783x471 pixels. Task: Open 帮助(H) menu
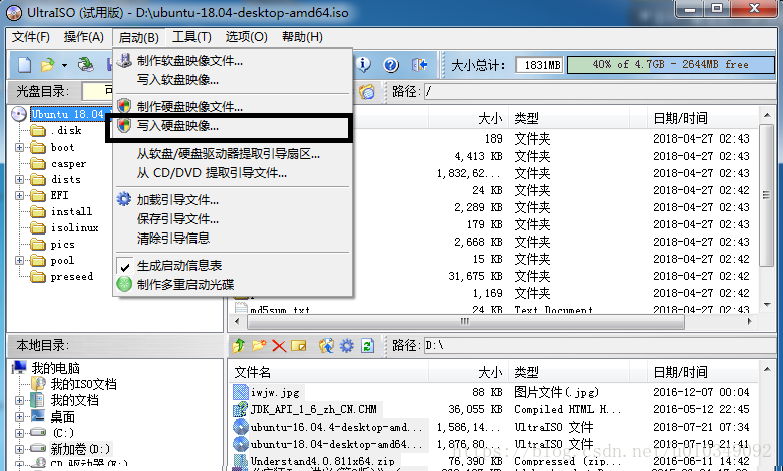tap(302, 37)
